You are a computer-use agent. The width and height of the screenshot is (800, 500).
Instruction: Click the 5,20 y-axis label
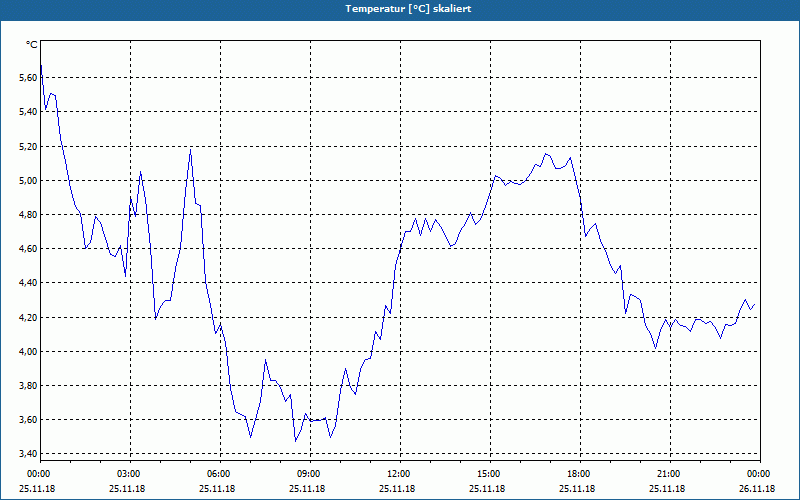28,146
